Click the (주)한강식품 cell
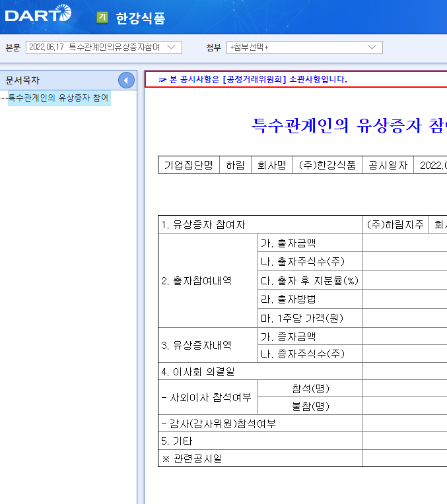Viewport: 447px width, 504px height. pos(327,165)
